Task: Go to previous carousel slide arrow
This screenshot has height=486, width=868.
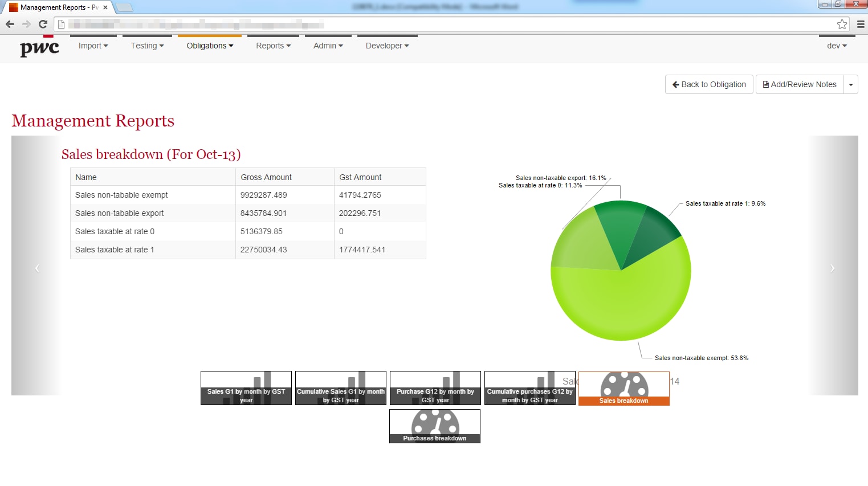Action: click(37, 268)
